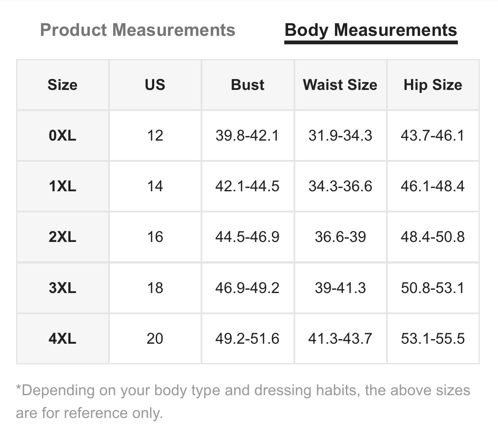The height and width of the screenshot is (448, 498).
Task: Switch to the Product Measurements tab
Action: [x=137, y=30]
